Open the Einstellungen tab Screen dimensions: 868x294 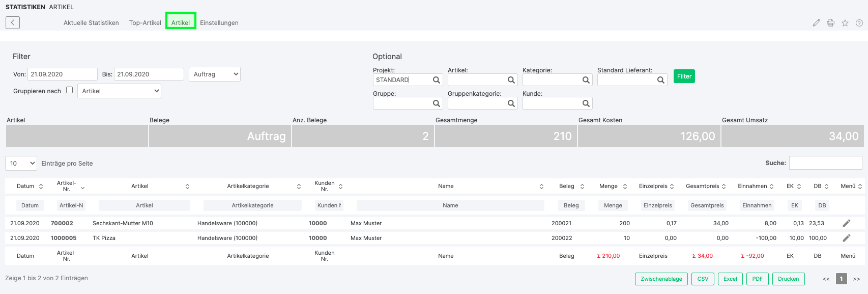point(219,23)
